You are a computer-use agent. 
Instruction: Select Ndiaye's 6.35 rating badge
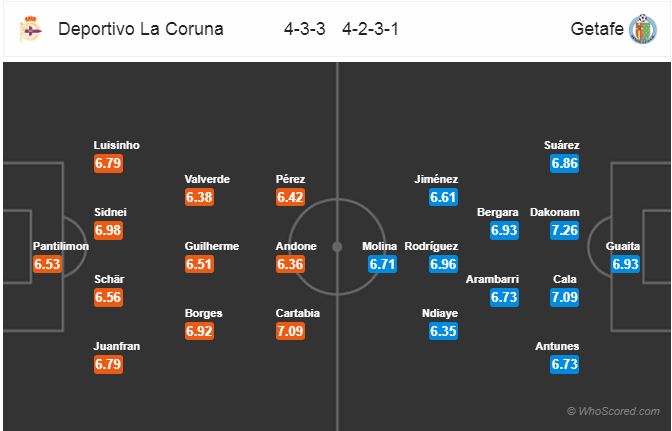pos(443,331)
